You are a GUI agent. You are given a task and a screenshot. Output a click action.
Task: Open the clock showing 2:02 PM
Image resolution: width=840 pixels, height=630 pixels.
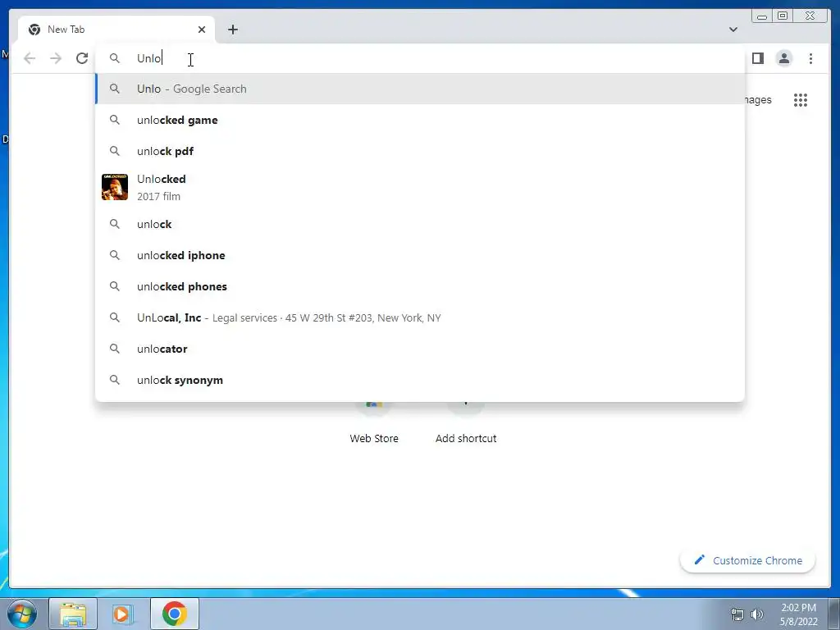coord(799,614)
